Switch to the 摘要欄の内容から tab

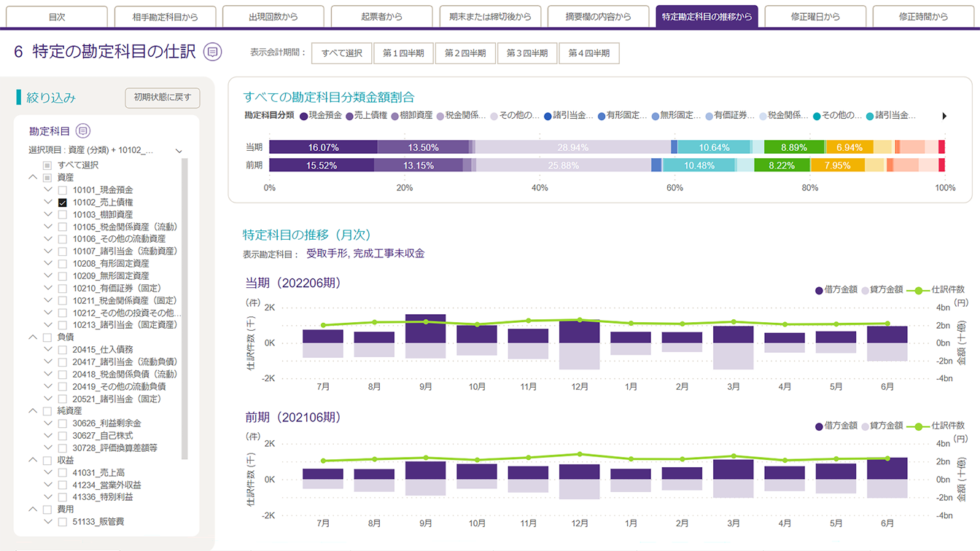pos(599,17)
